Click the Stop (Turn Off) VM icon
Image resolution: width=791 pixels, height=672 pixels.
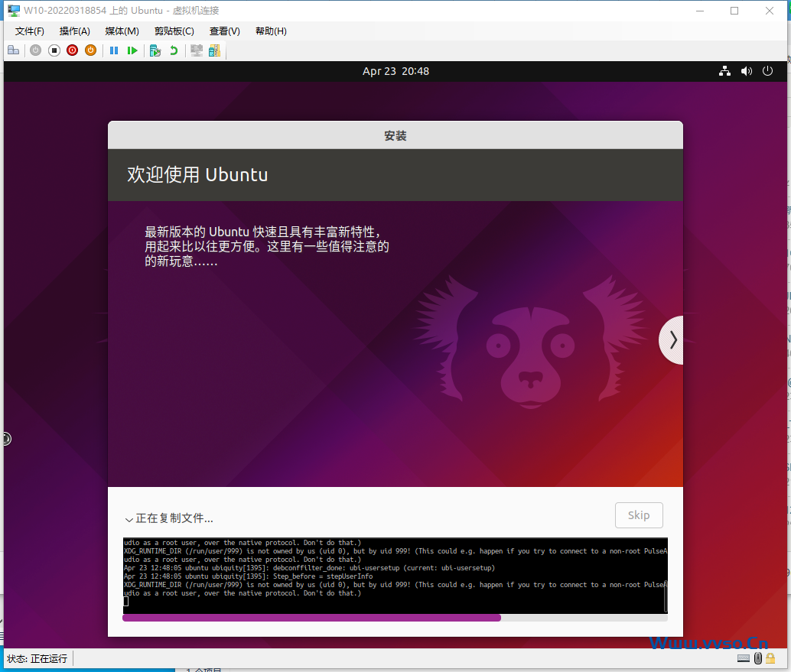click(x=54, y=50)
